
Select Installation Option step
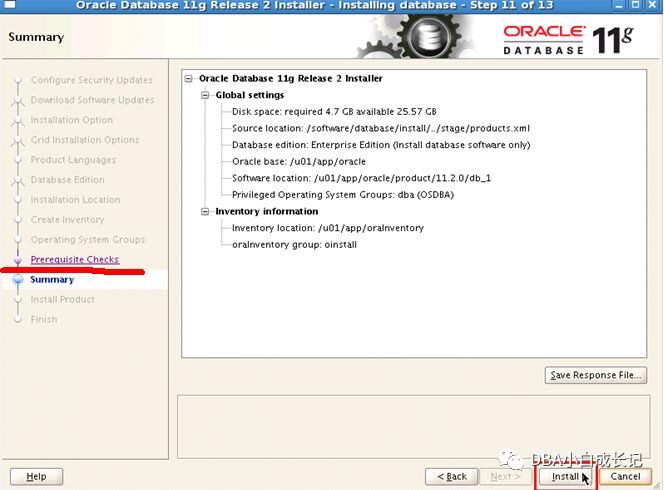(72, 120)
